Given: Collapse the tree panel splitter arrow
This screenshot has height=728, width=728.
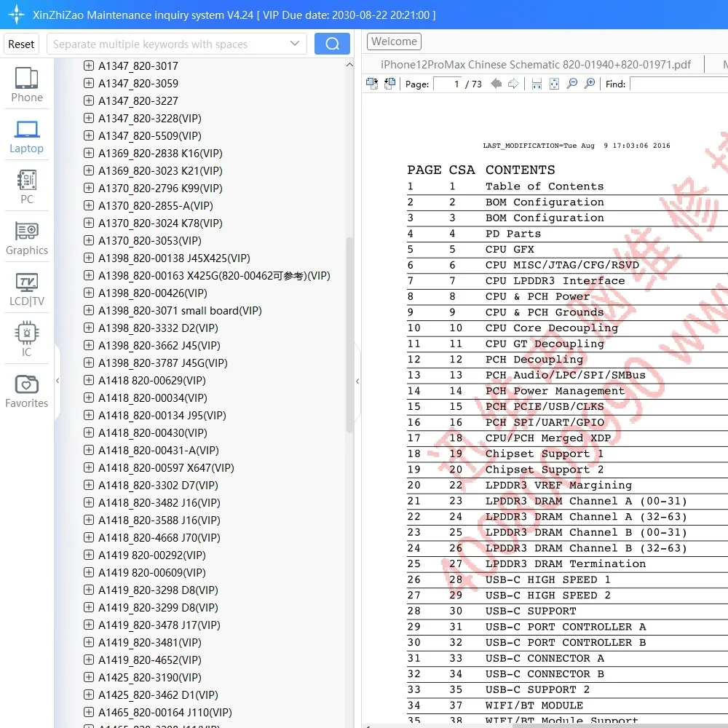Looking at the screenshot, I should [x=357, y=381].
